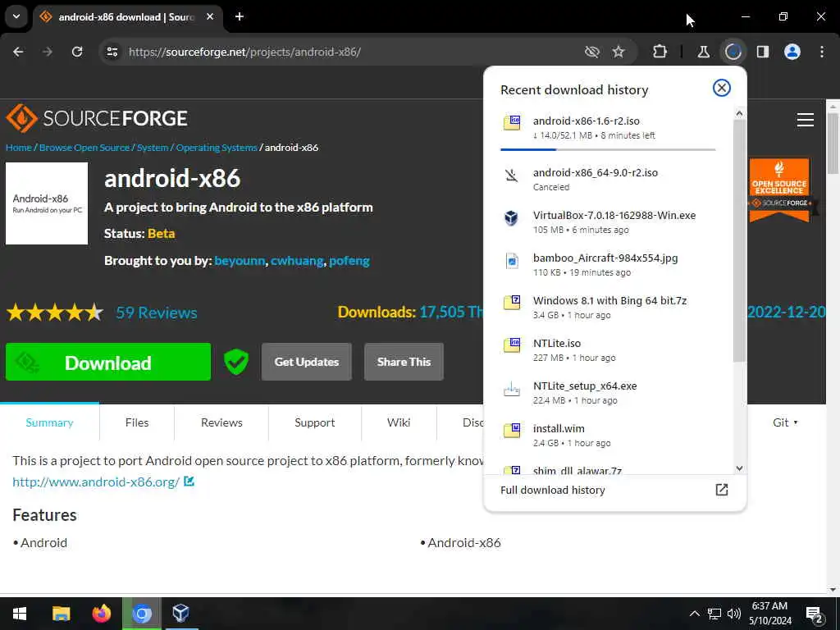
Task: Open the Wiki tab
Action: coord(399,422)
